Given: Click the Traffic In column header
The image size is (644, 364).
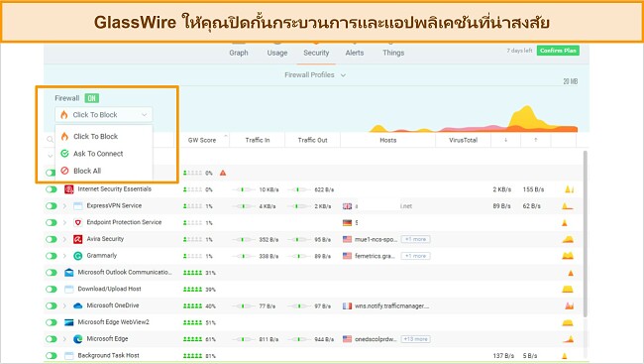Looking at the screenshot, I should click(258, 140).
